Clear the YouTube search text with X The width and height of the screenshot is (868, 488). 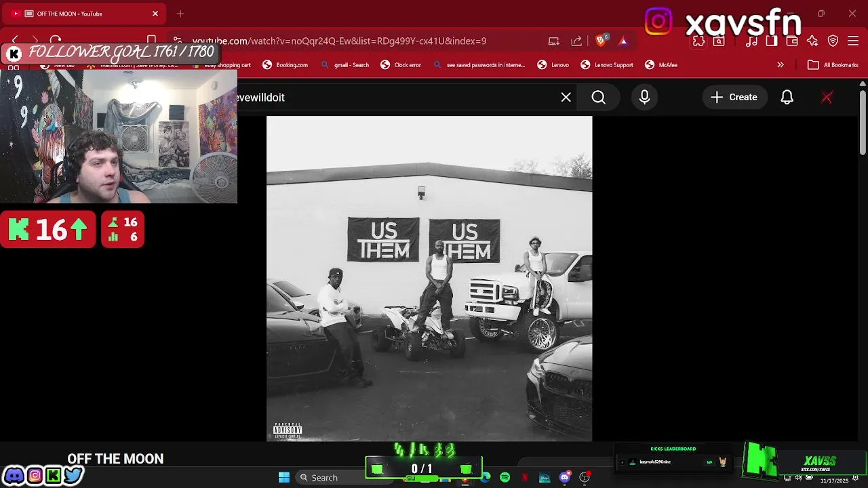pyautogui.click(x=566, y=98)
